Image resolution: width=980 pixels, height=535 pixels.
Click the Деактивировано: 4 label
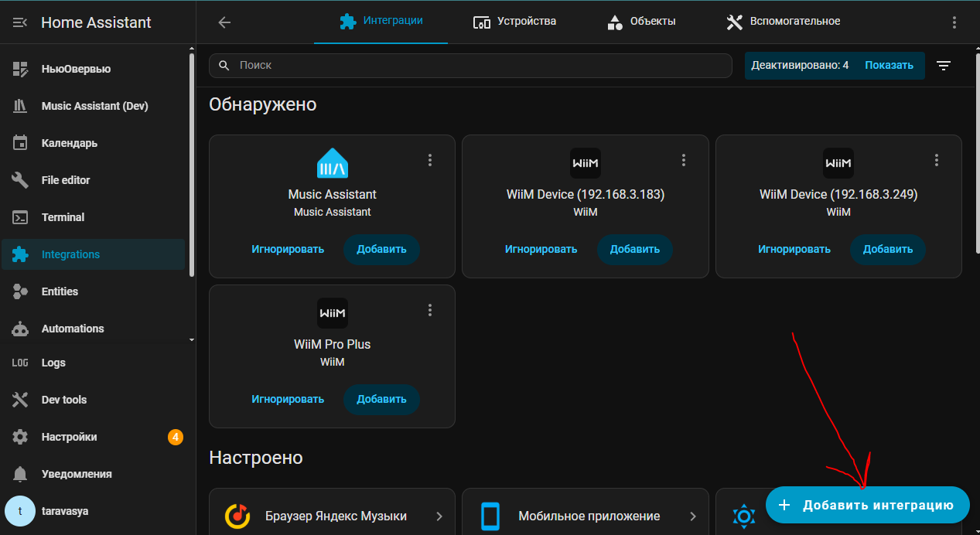[x=800, y=65]
